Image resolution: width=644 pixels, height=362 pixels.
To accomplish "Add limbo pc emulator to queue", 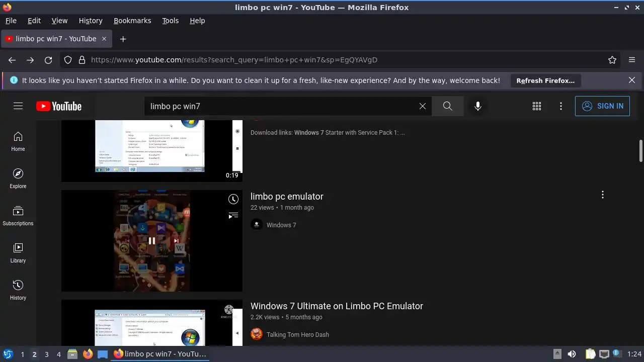I will (233, 215).
